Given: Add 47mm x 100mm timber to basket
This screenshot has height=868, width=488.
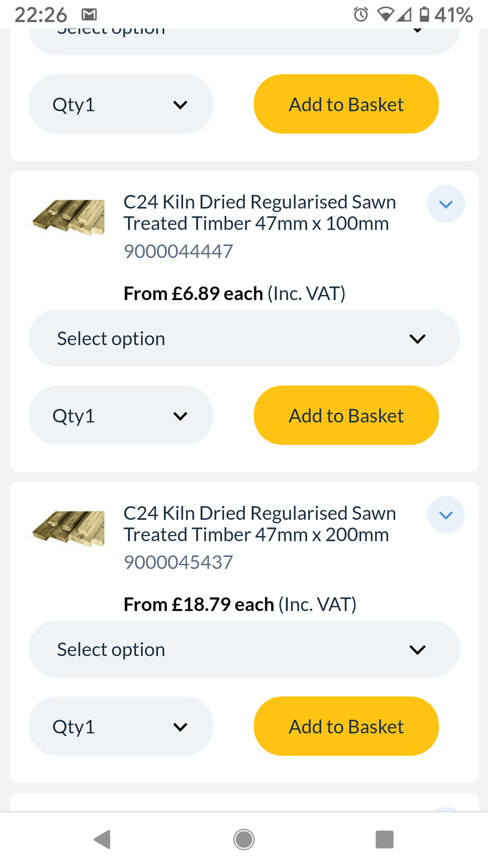Looking at the screenshot, I should pyautogui.click(x=346, y=416).
